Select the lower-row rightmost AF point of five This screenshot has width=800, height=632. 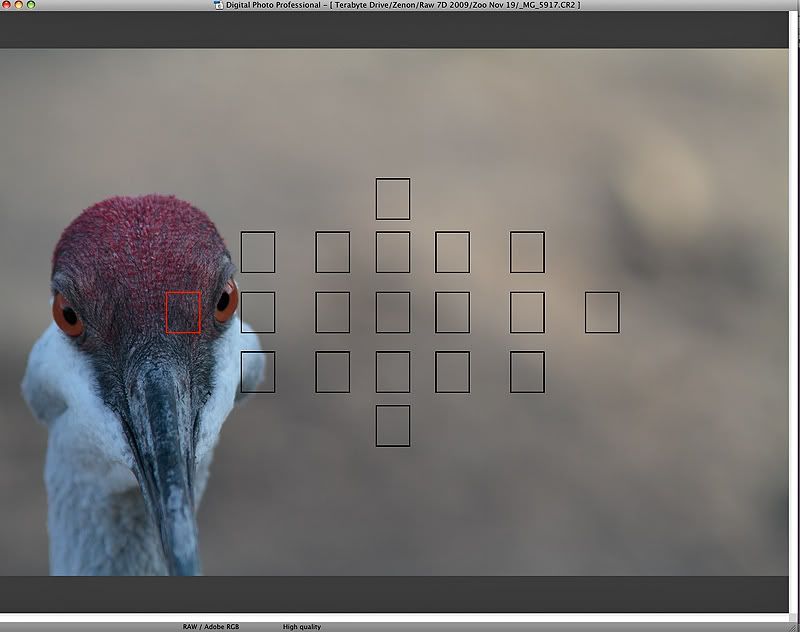coord(527,372)
